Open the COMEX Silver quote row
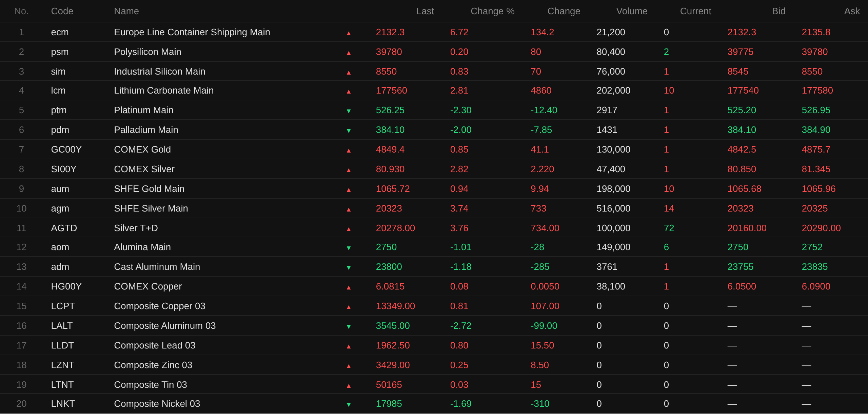The image size is (868, 419). (144, 169)
